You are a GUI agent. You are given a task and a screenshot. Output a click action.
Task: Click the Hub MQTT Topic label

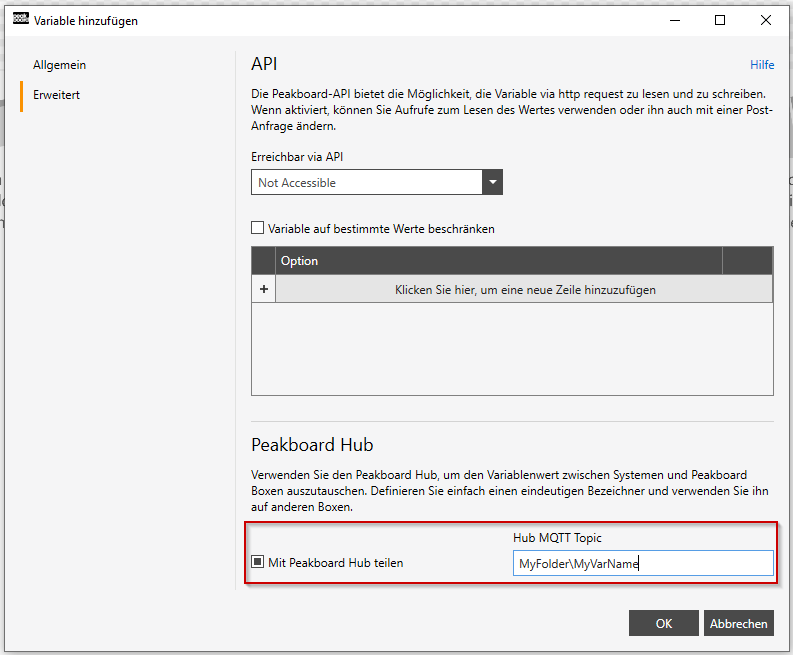tap(557, 538)
